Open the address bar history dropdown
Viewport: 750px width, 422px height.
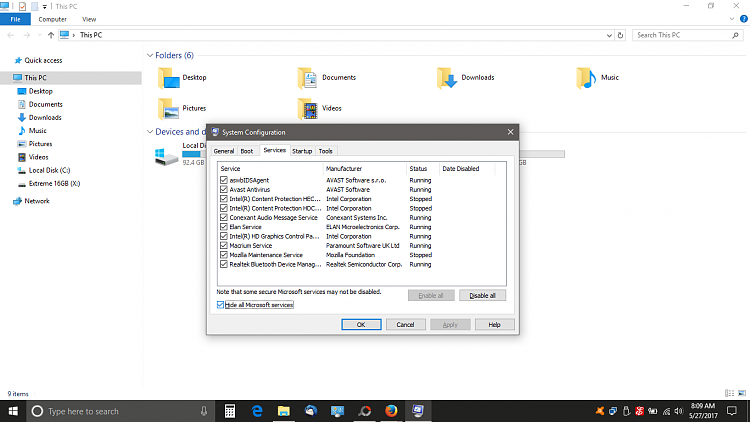pyautogui.click(x=609, y=35)
